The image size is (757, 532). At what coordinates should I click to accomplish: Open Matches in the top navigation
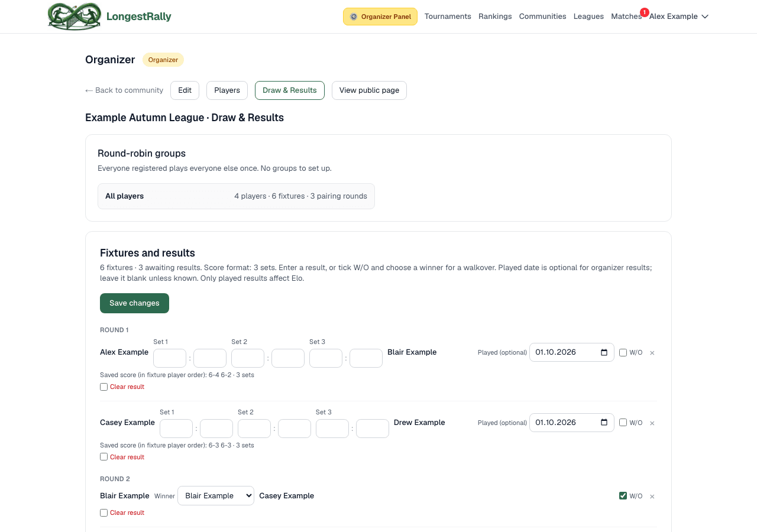coord(626,17)
